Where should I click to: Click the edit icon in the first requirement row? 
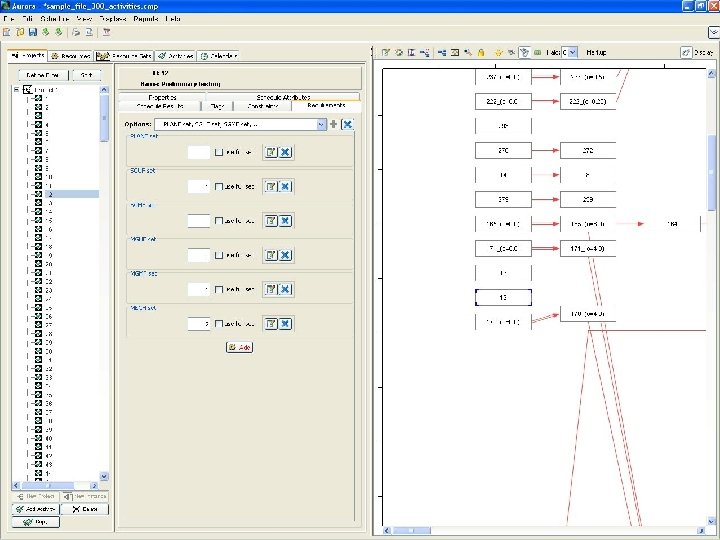pos(271,152)
